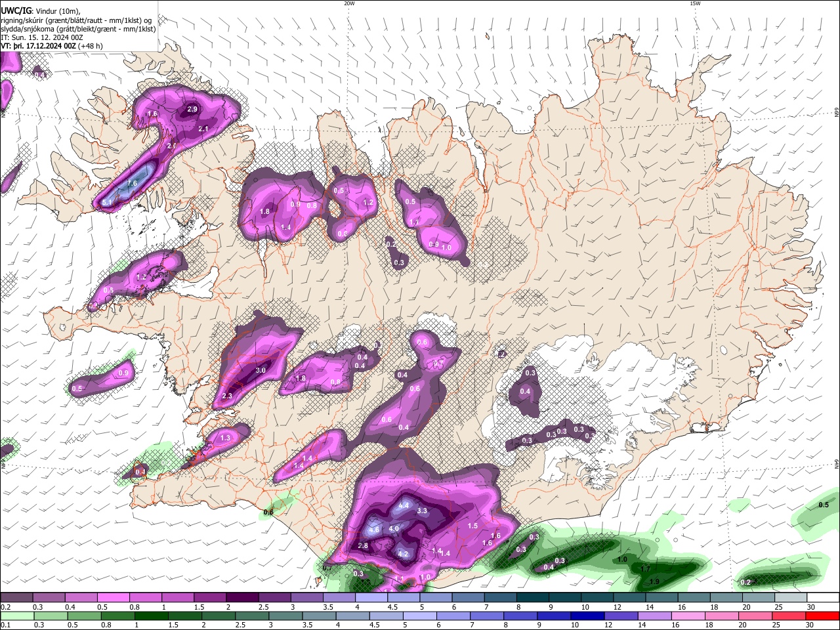This screenshot has width=840, height=630.
Task: Choose the rain scale swatch labeled 5
Action: coord(419,616)
